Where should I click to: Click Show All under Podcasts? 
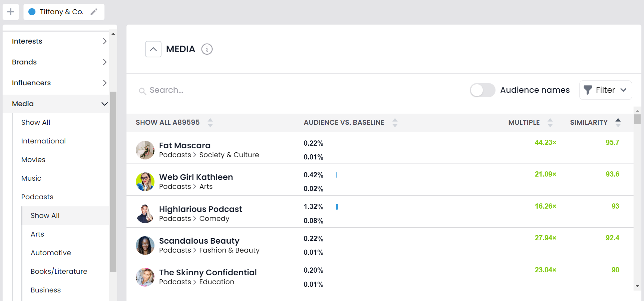(45, 215)
